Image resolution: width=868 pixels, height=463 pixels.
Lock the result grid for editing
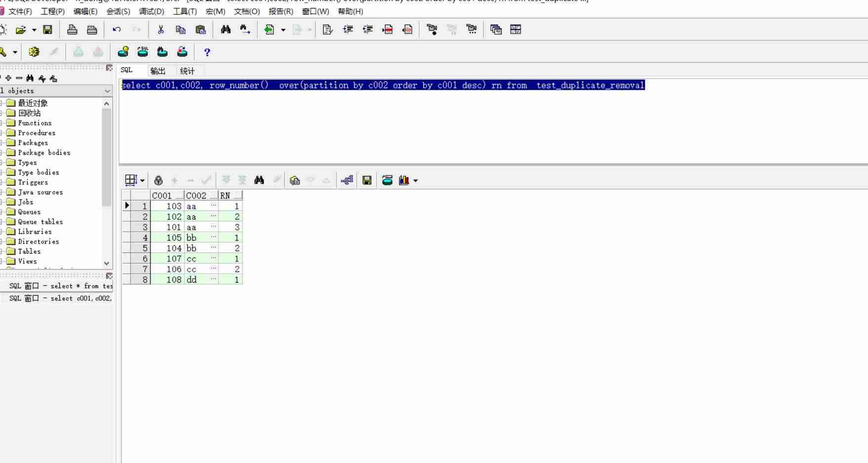coord(158,180)
